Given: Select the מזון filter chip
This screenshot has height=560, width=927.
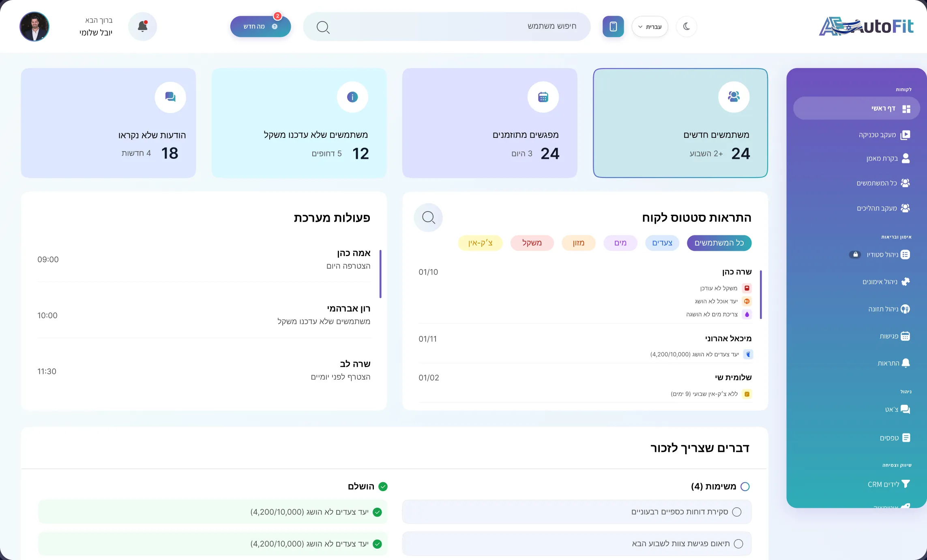Looking at the screenshot, I should tap(578, 243).
